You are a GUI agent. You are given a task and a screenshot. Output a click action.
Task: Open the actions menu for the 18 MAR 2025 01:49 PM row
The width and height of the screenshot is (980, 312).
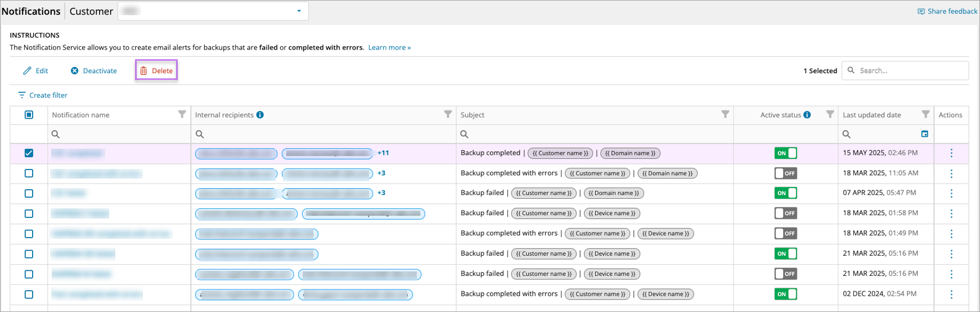pos(951,234)
